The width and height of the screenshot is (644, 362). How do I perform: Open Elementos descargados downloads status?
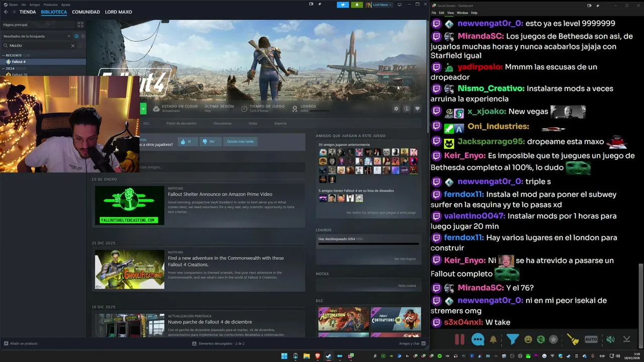coord(218,343)
